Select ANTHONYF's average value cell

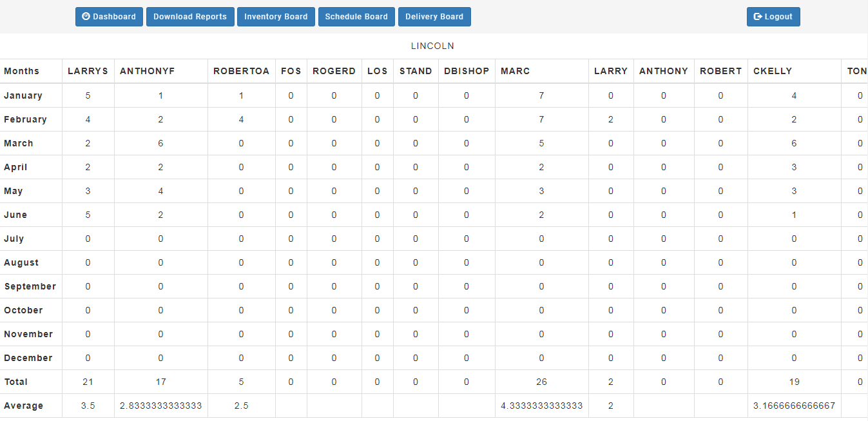[x=160, y=406]
